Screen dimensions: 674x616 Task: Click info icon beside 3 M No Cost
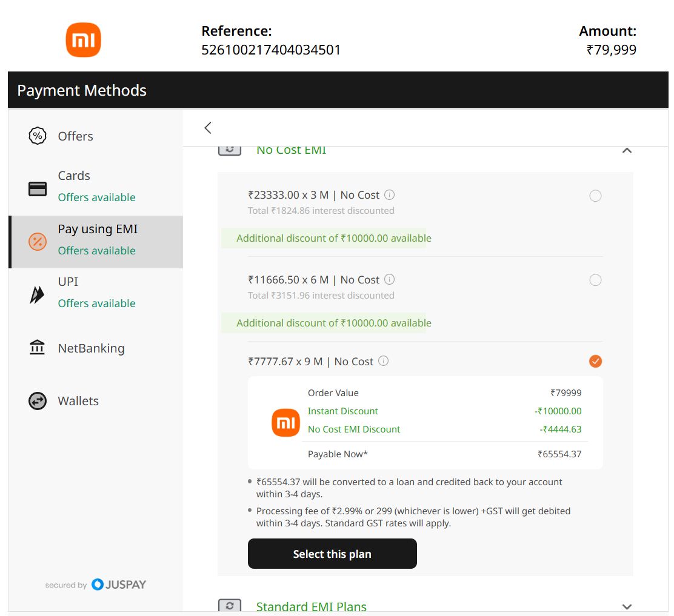click(x=390, y=195)
